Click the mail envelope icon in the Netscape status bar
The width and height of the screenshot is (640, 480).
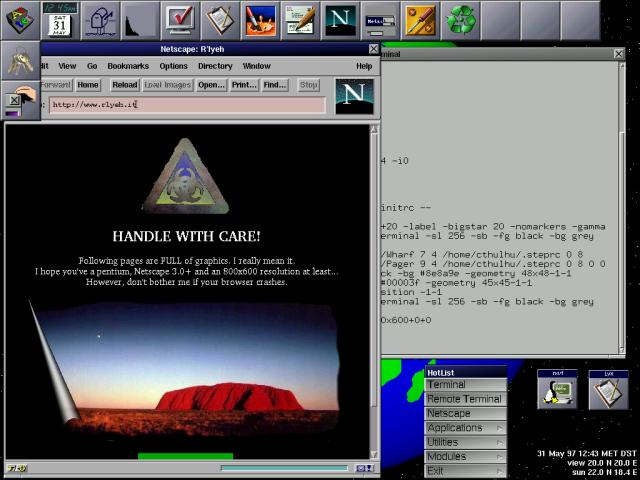coord(364,468)
